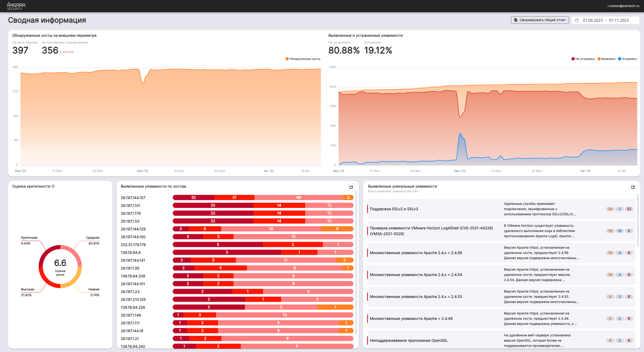Click the document icon on report button
The height and width of the screenshot is (352, 644).
[516, 20]
